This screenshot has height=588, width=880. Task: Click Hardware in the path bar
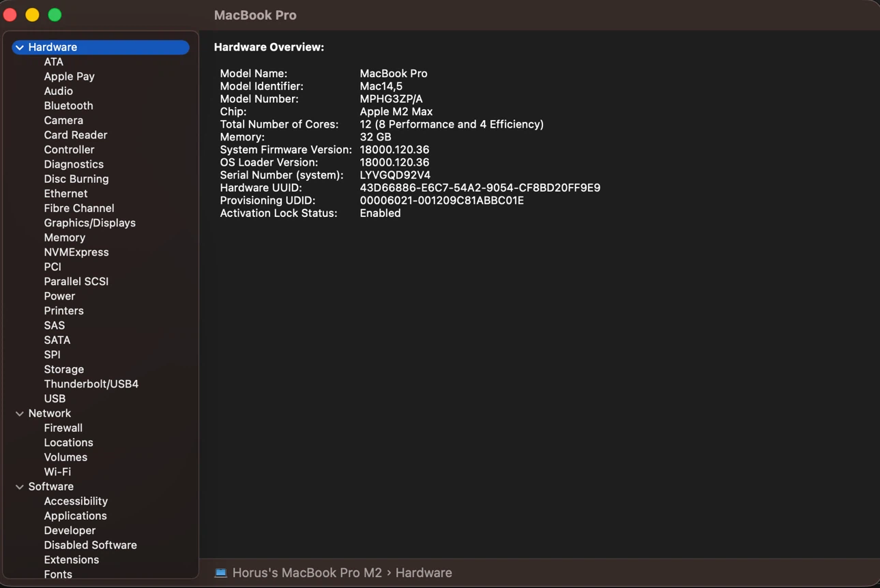pyautogui.click(x=424, y=573)
